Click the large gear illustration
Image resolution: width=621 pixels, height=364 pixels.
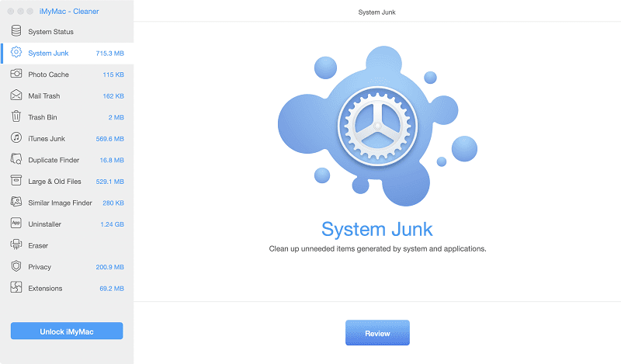coord(377,126)
